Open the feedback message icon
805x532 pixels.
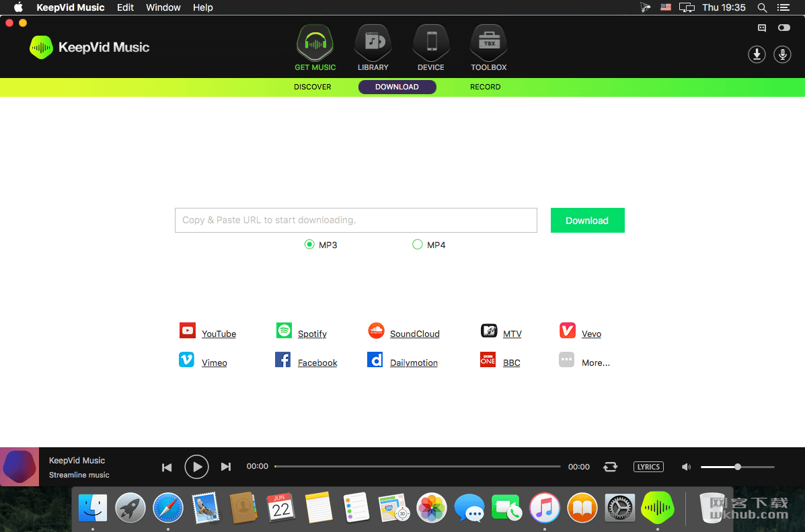762,28
